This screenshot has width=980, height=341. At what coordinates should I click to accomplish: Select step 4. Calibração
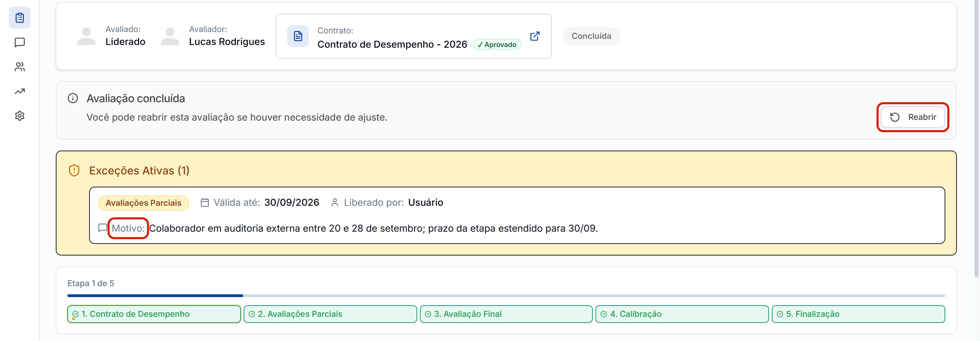click(682, 314)
